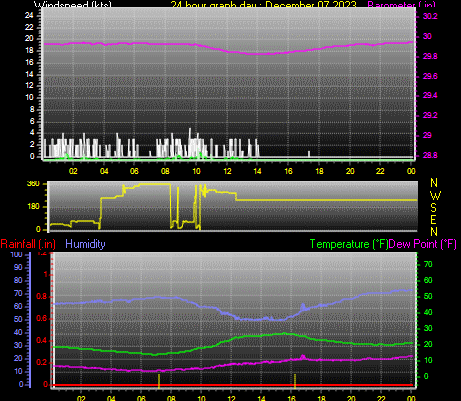Viewport: 461px width, 401px height.
Task: Click the Barometer (in) axis title
Action: (x=401, y=4)
